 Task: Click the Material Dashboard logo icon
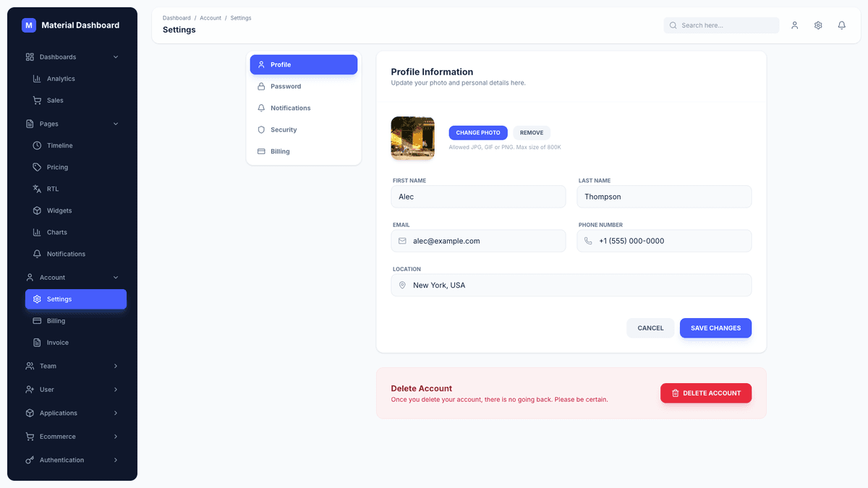tap(28, 25)
